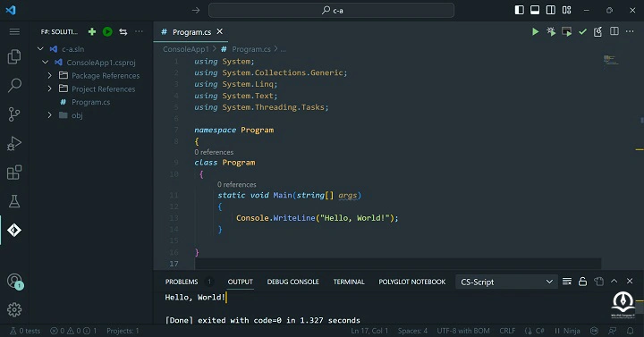Click the green run circle in solution panel
The width and height of the screenshot is (644, 337).
(x=107, y=31)
